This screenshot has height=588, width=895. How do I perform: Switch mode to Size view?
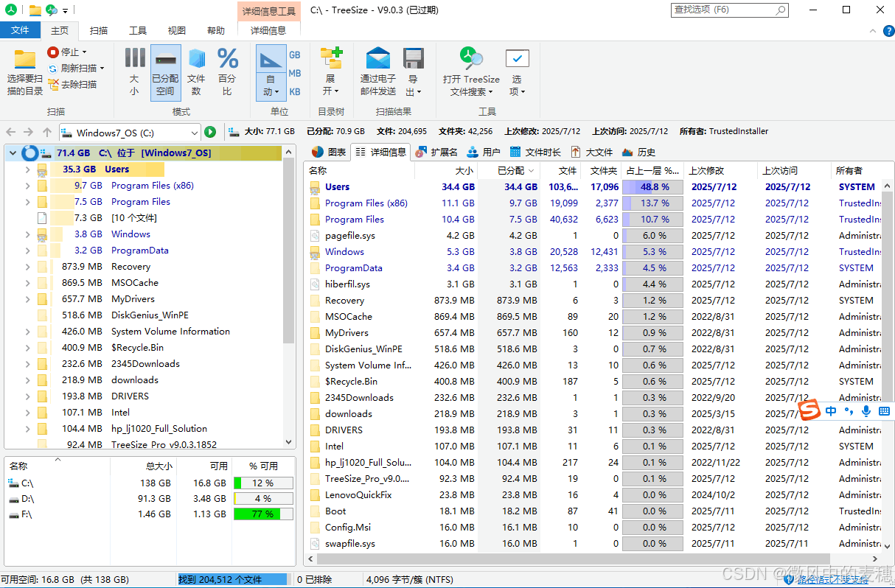point(134,73)
